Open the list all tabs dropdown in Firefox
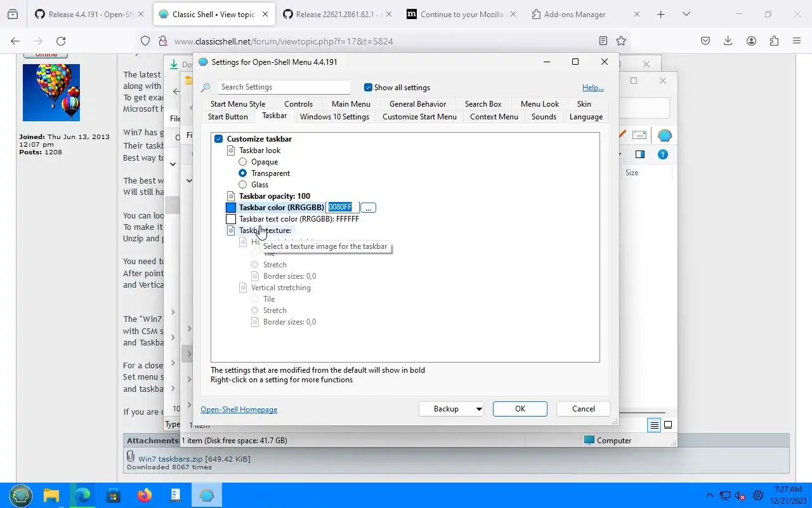Image resolution: width=812 pixels, height=508 pixels. [x=686, y=14]
